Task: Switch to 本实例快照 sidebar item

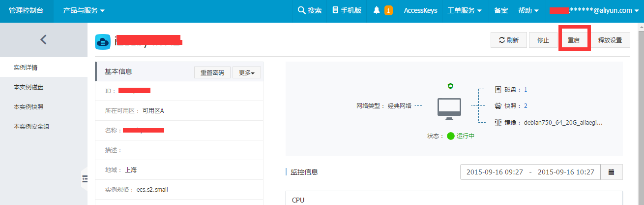Action: coord(29,107)
